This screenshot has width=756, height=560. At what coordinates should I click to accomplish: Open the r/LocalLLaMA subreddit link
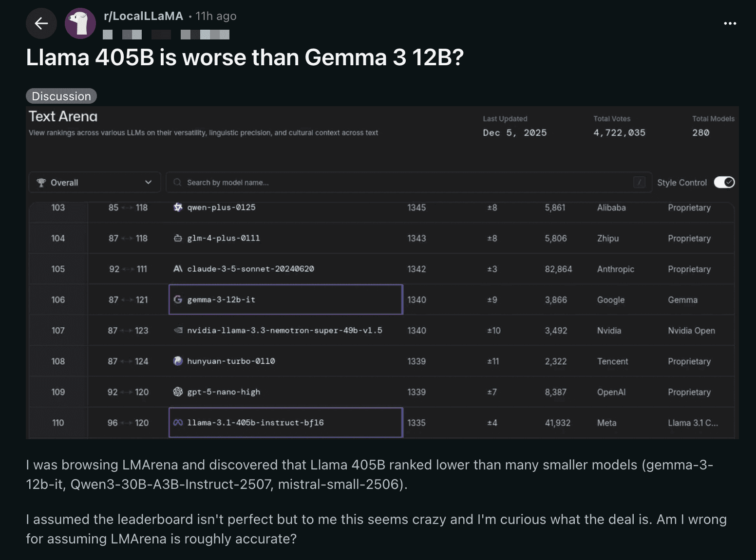(143, 16)
